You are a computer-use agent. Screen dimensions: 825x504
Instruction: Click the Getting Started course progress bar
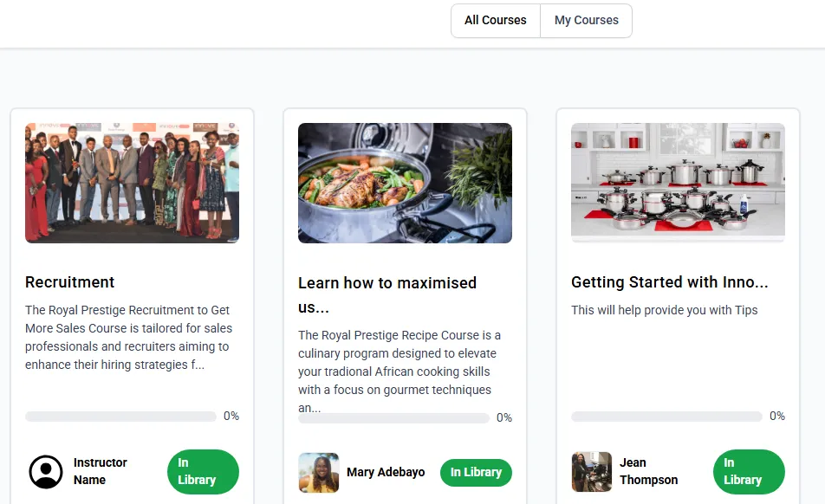click(x=666, y=417)
